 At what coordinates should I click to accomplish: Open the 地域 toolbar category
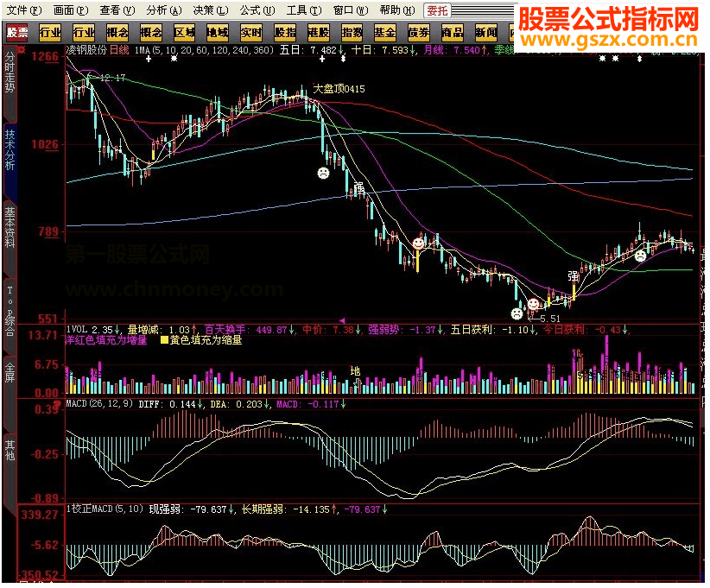coord(218,33)
